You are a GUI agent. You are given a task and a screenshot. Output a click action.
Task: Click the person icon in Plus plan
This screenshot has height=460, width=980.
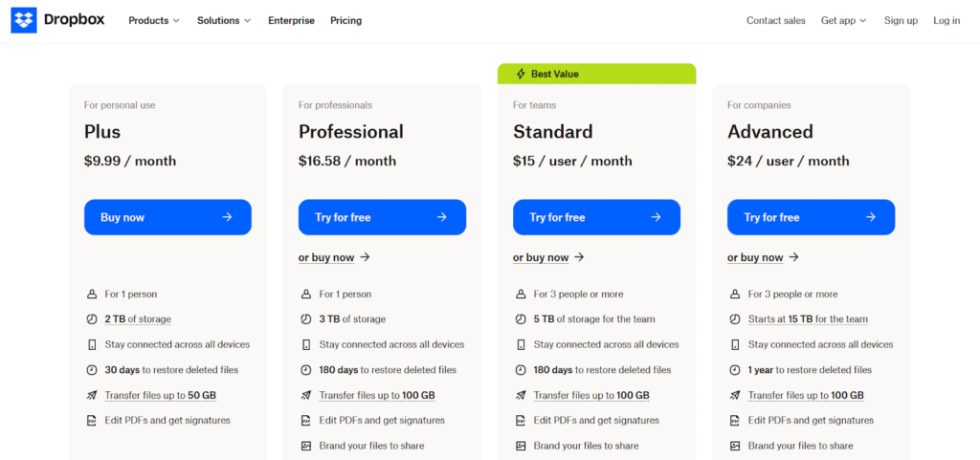click(x=92, y=295)
